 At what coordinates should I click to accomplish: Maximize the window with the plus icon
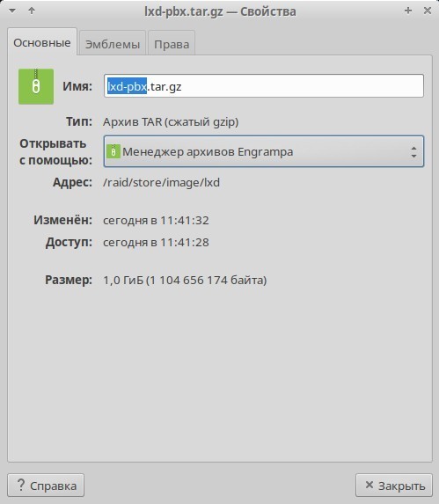408,11
